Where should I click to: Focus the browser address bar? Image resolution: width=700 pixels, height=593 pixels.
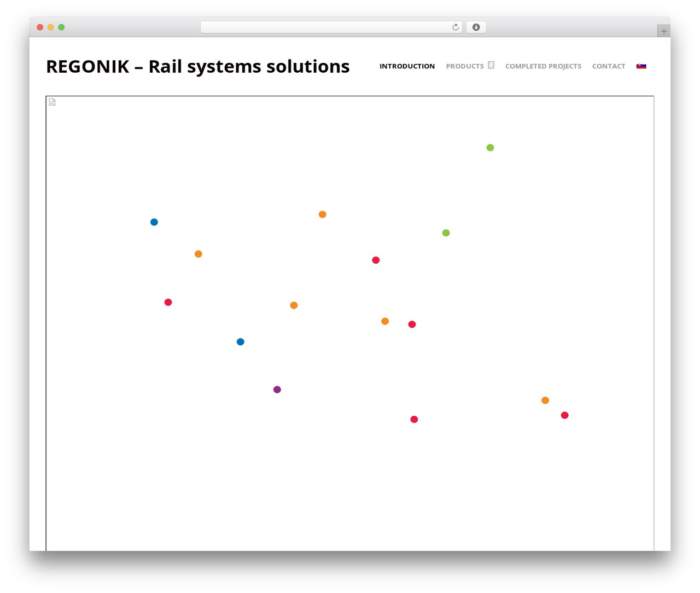[x=331, y=27]
